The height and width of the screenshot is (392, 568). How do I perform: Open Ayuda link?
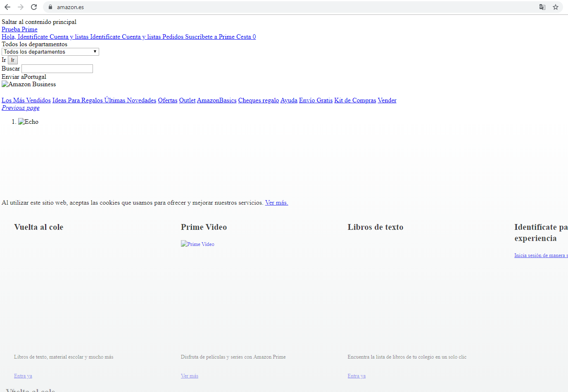click(289, 100)
